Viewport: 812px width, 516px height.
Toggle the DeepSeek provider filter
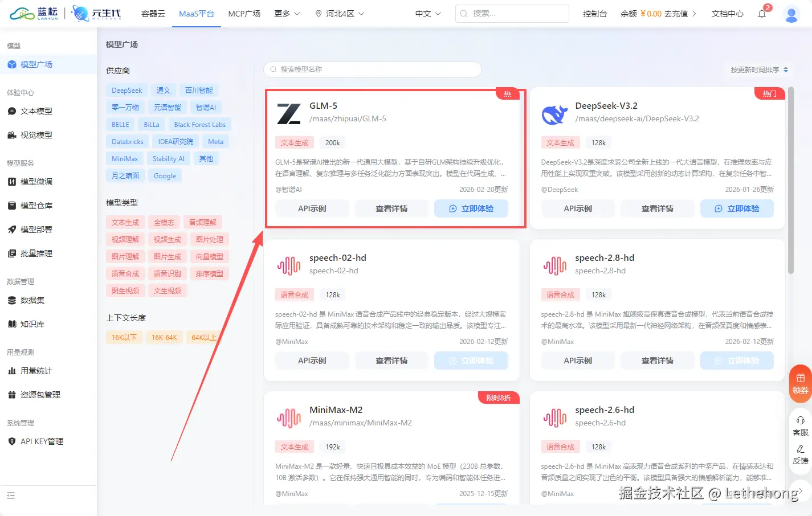127,91
